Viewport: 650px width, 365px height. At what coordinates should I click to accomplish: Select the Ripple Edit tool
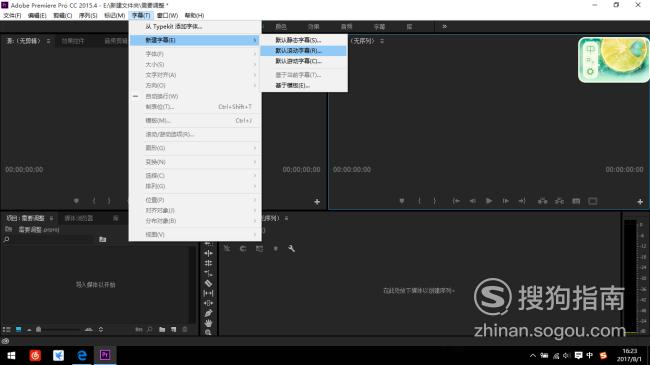tap(208, 253)
